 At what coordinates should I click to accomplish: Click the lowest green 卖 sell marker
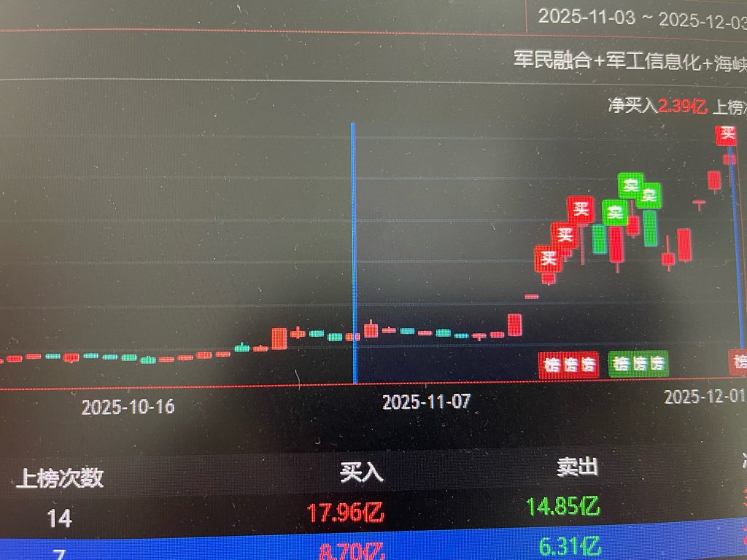(615, 212)
